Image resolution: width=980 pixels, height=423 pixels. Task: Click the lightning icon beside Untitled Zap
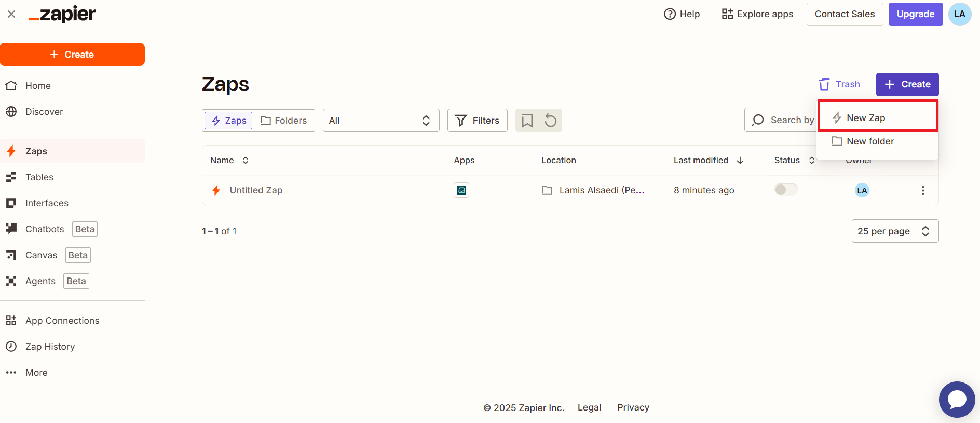pyautogui.click(x=216, y=190)
